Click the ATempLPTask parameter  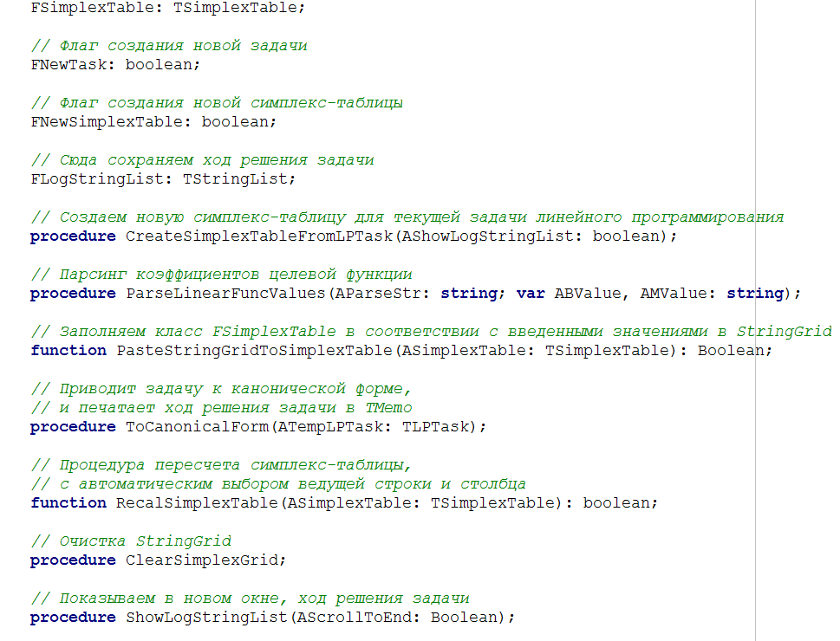point(330,427)
